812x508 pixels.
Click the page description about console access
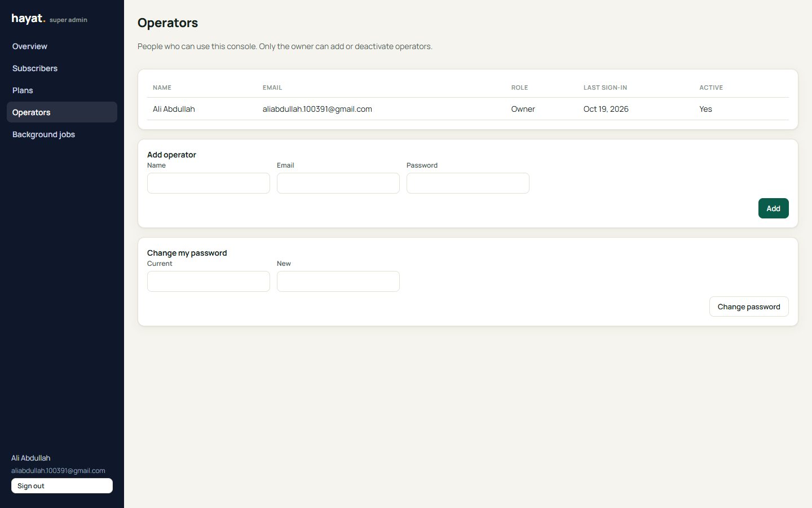point(285,46)
